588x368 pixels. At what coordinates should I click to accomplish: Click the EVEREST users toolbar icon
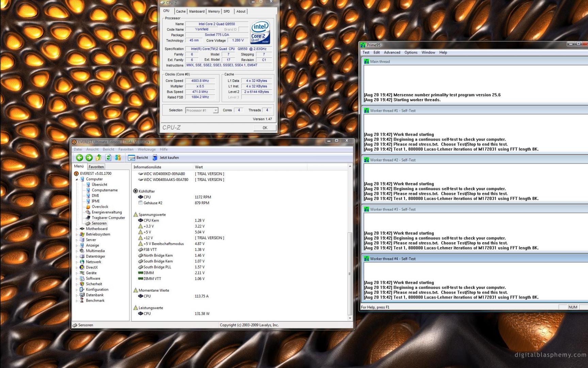pyautogui.click(x=118, y=157)
